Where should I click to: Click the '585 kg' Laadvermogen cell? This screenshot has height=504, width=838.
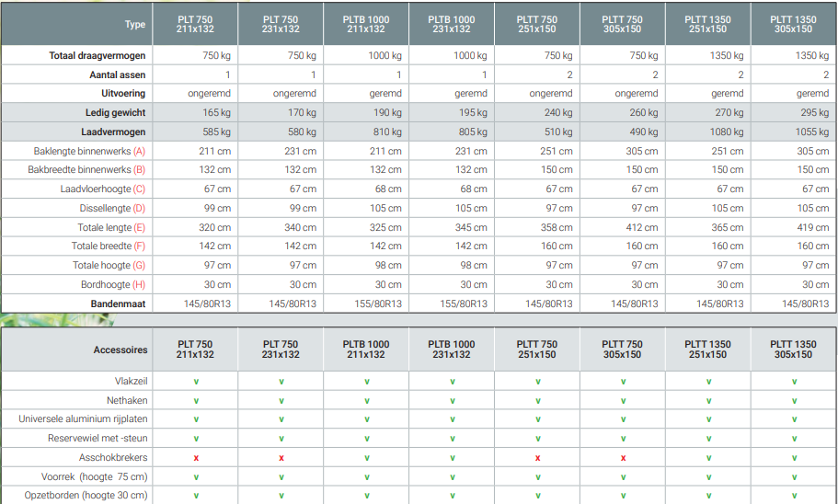(x=216, y=132)
